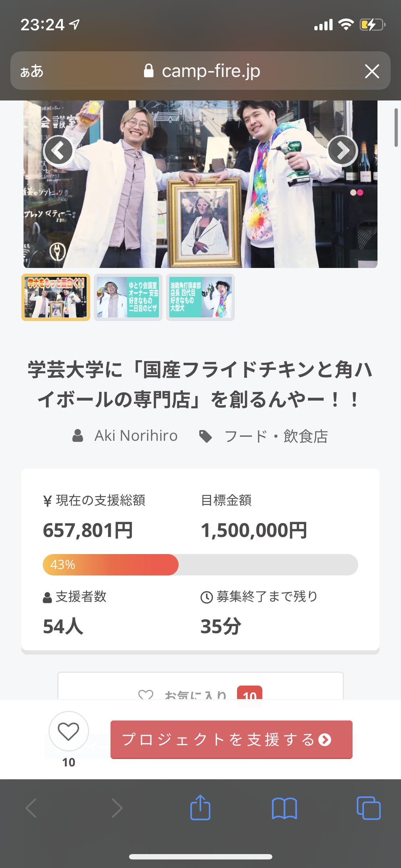The image size is (401, 868).
Task: Open Safari bookmarks
Action: click(284, 807)
